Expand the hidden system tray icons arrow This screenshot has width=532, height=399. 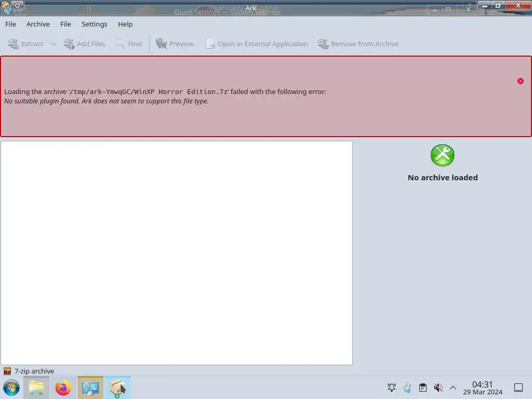[453, 388]
